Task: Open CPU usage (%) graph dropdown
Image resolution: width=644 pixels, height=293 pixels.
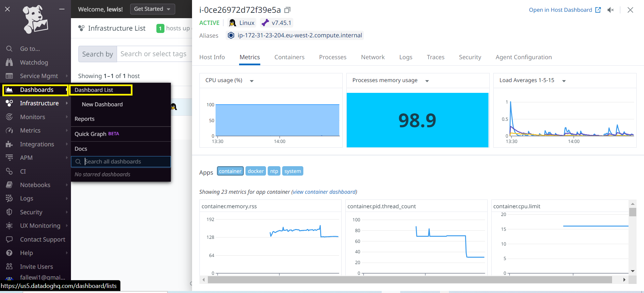Action: click(252, 81)
